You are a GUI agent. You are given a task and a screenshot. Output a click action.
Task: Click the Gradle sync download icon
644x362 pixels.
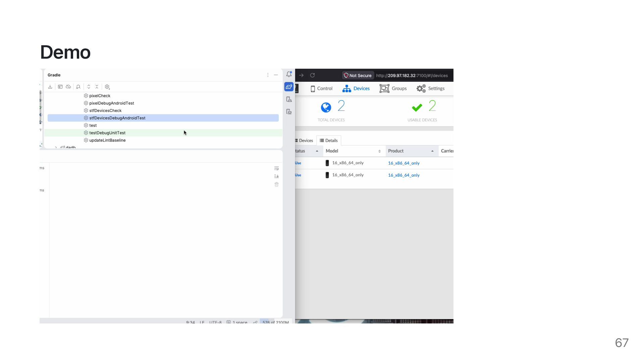pos(50,87)
